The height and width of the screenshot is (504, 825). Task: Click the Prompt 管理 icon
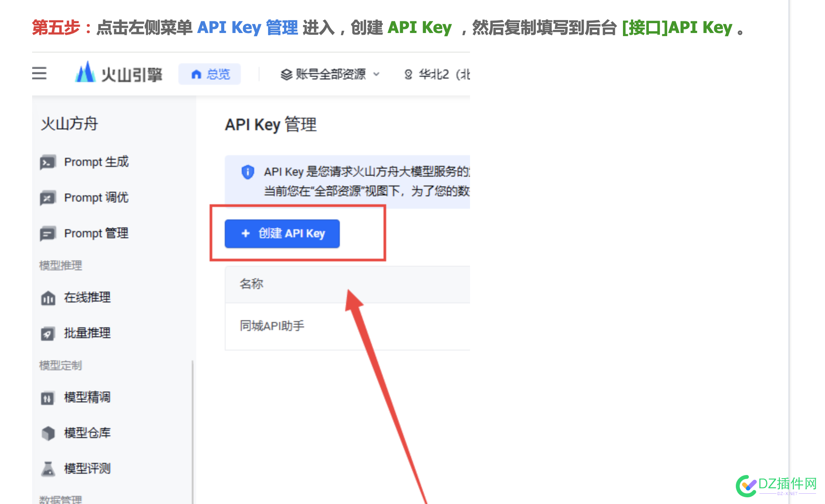[x=48, y=234]
